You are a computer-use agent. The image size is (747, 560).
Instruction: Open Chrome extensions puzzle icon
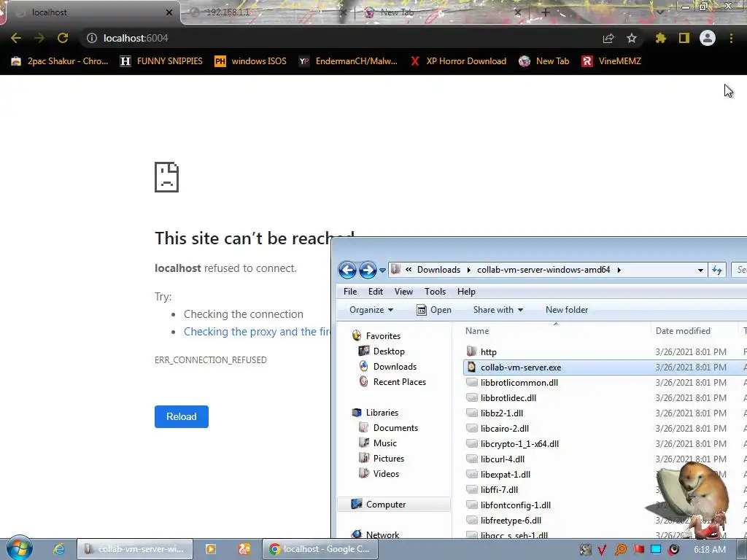(660, 38)
